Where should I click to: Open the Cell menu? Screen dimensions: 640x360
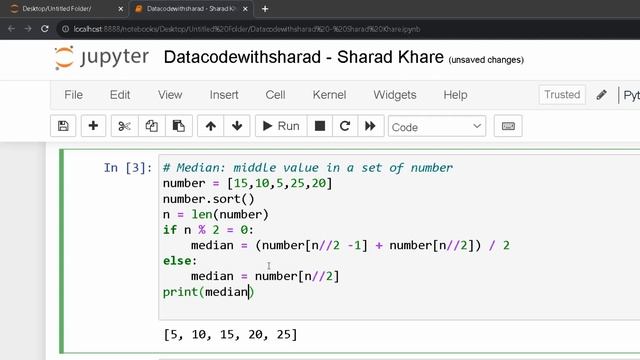coord(275,95)
